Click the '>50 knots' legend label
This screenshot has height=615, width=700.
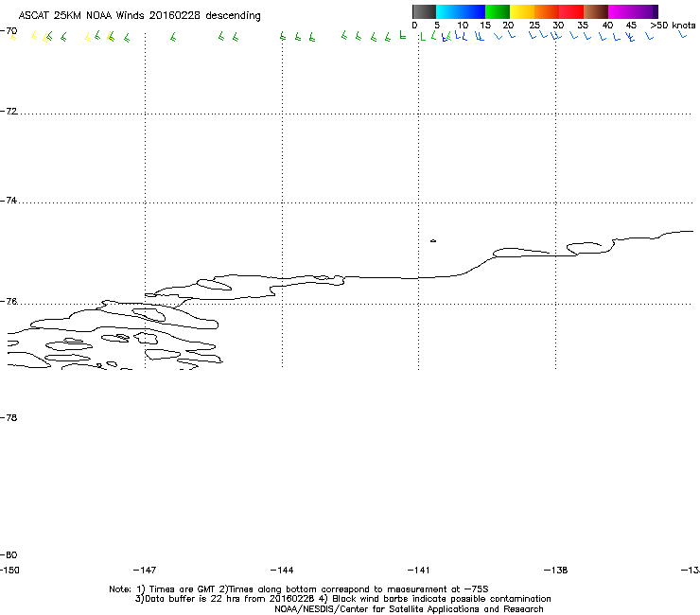673,26
